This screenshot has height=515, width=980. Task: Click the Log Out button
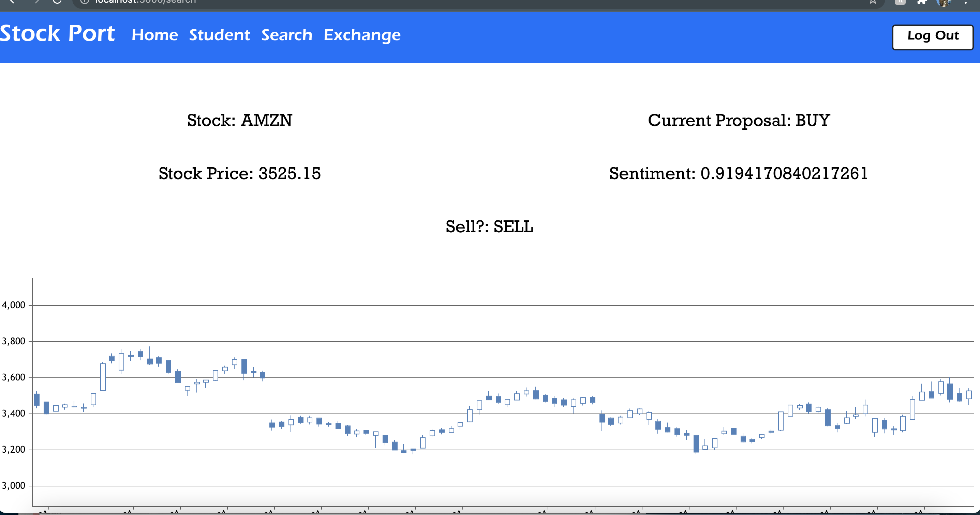pos(933,37)
